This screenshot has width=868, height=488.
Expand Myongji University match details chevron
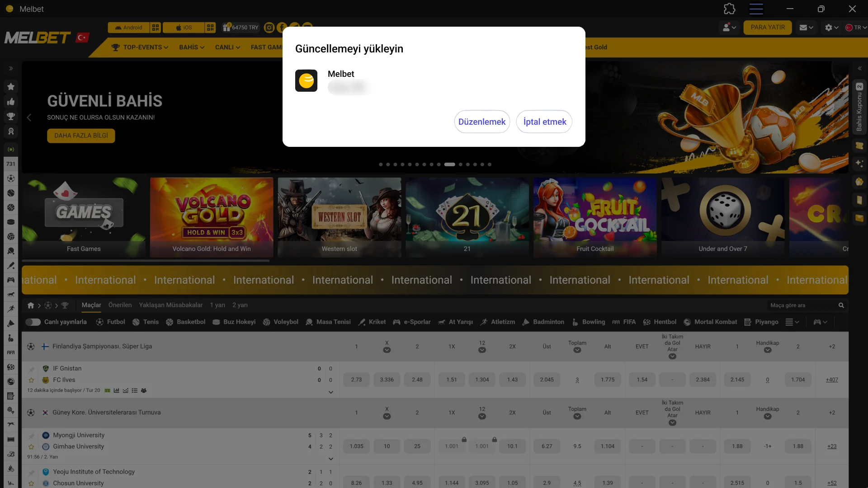[331, 459]
